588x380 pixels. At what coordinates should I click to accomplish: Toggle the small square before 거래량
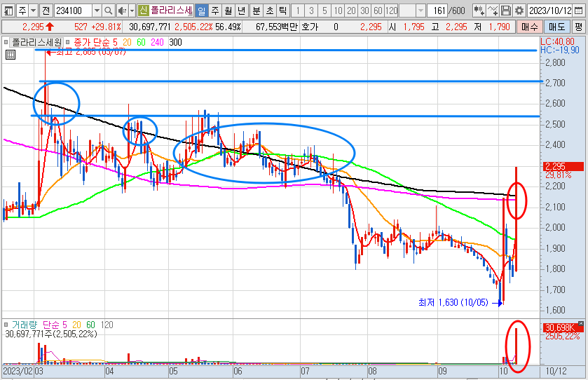[6, 325]
